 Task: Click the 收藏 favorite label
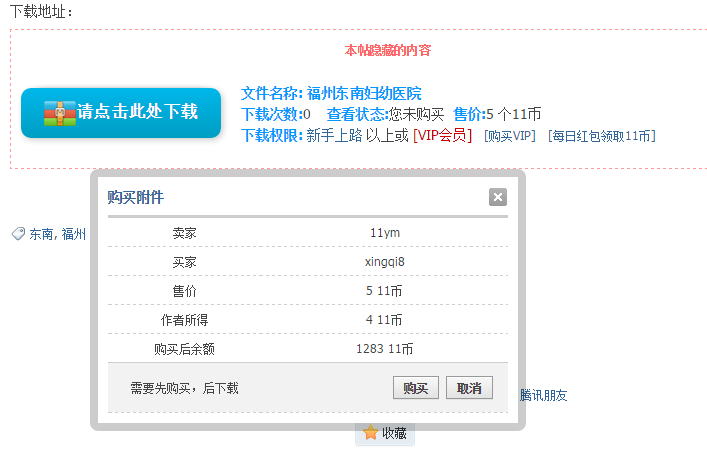click(395, 433)
